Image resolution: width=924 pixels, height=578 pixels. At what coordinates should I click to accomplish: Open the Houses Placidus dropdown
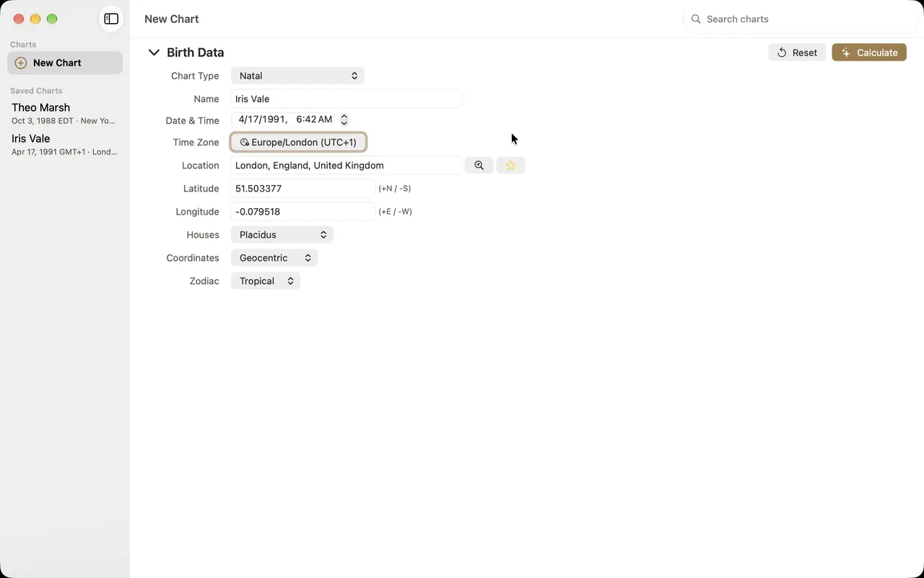click(x=282, y=235)
